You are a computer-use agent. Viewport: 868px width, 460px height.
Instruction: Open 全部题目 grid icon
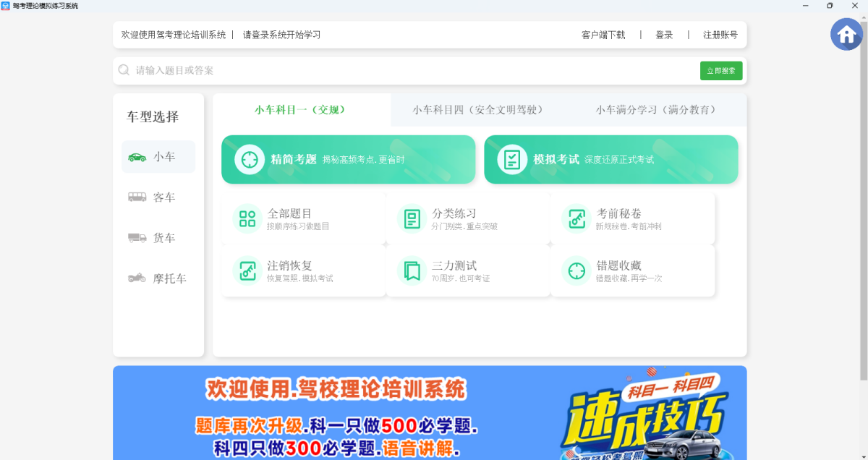point(247,219)
